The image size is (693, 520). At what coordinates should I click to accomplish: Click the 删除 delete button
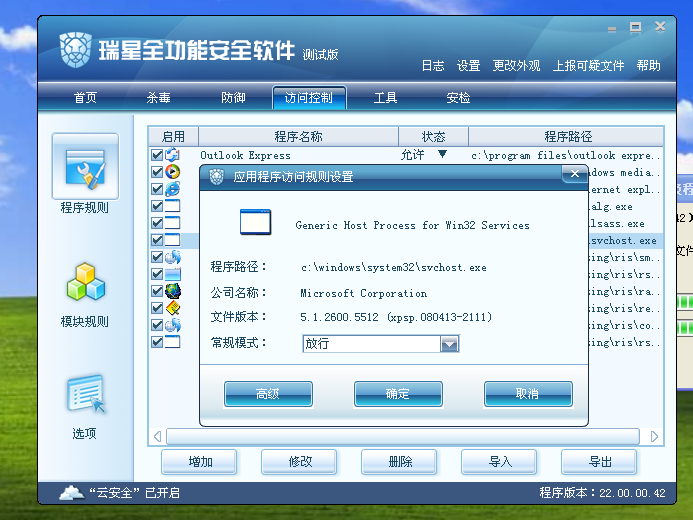point(399,462)
